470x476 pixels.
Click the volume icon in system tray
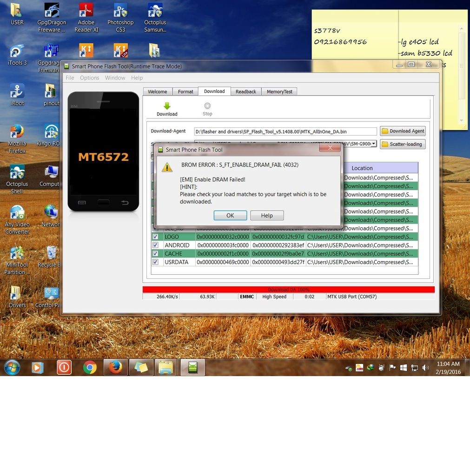click(x=425, y=368)
